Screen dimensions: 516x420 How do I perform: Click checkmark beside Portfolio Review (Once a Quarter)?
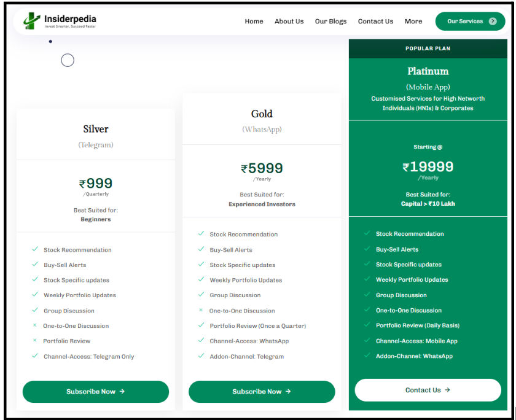(x=201, y=325)
